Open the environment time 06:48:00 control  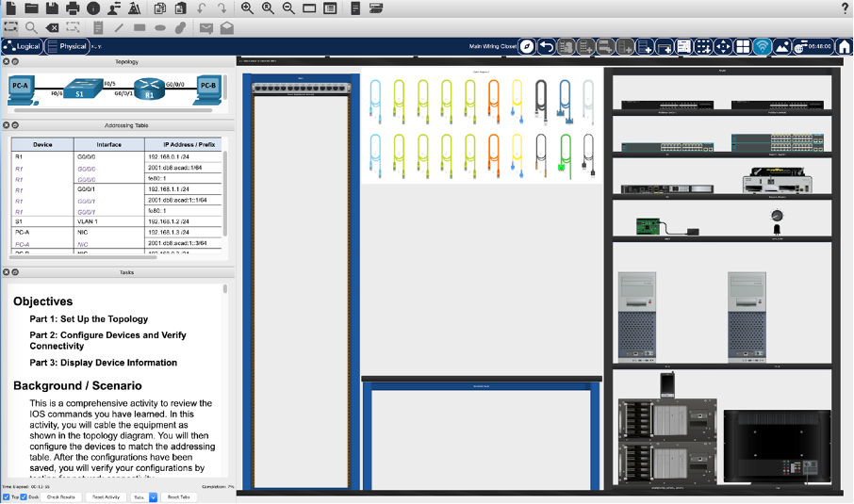(813, 47)
